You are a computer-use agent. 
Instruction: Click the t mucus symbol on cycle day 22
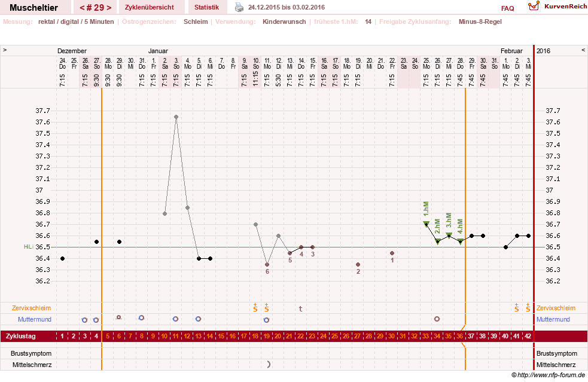point(300,309)
